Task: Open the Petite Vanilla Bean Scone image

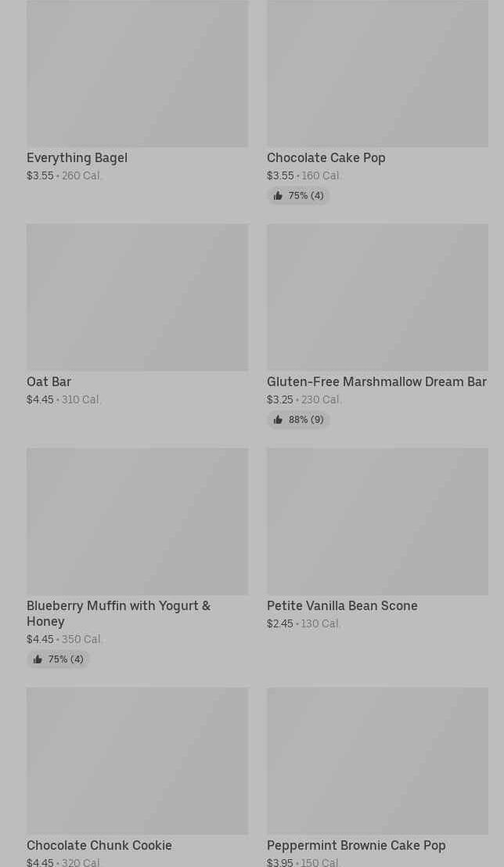Action: 377,521
